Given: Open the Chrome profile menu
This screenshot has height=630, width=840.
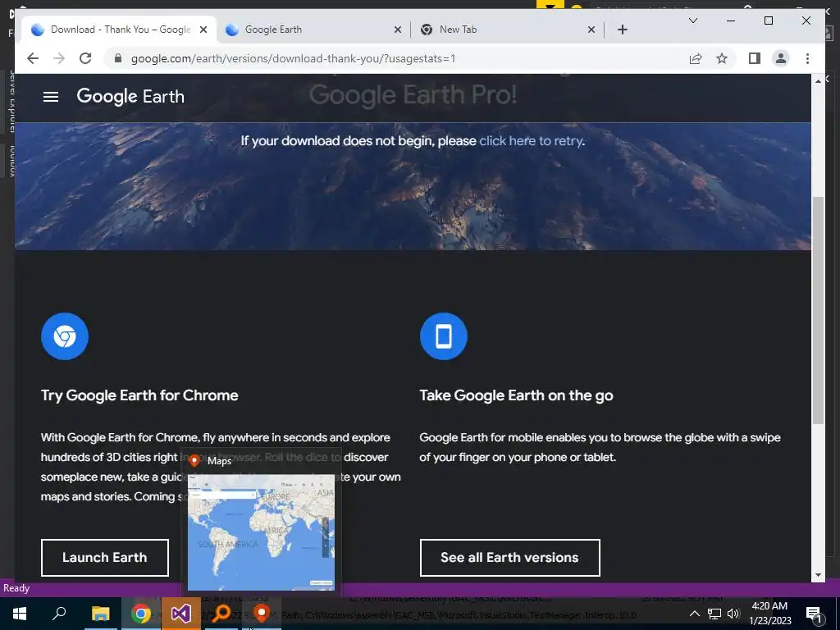Looking at the screenshot, I should click(781, 58).
